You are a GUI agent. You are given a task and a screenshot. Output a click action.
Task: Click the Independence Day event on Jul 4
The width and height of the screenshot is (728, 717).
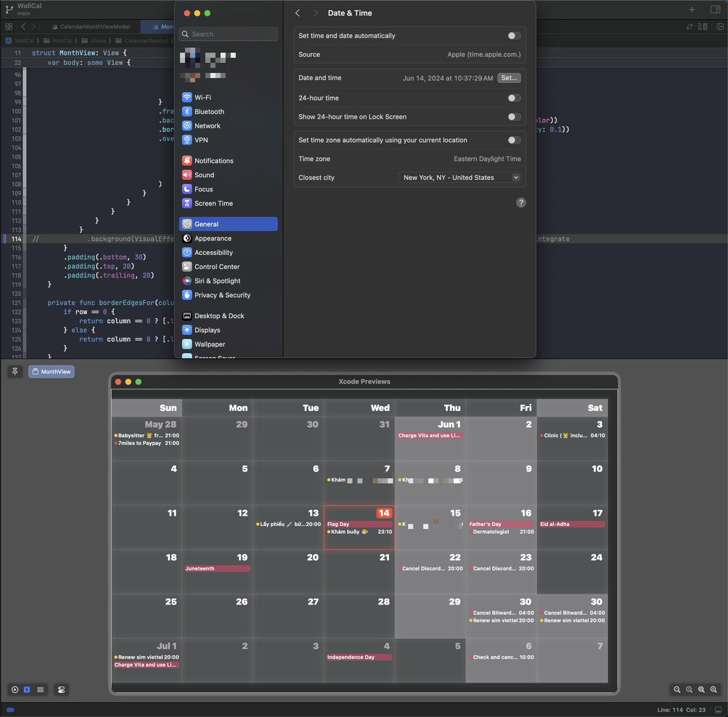[x=359, y=657]
